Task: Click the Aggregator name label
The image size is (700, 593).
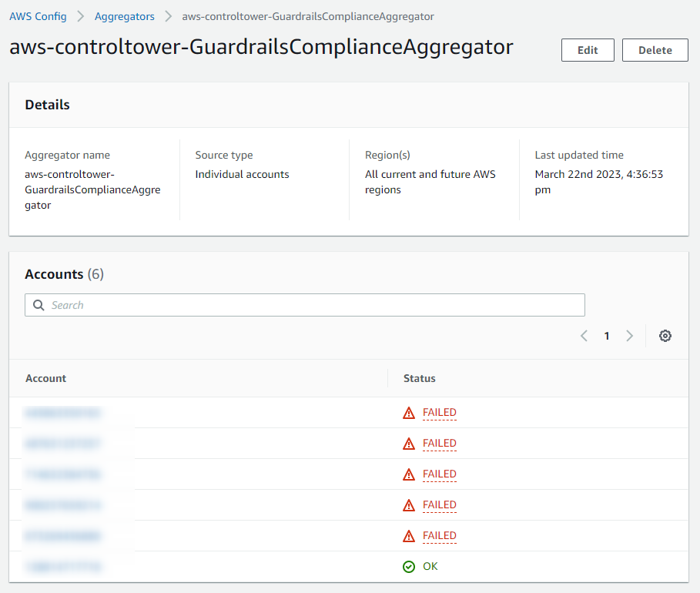Action: (x=68, y=155)
